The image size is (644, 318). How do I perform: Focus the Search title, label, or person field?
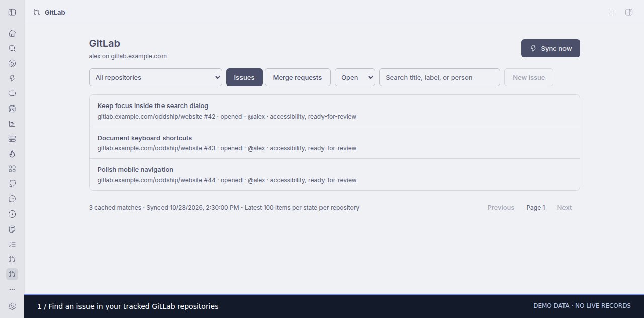(x=440, y=77)
